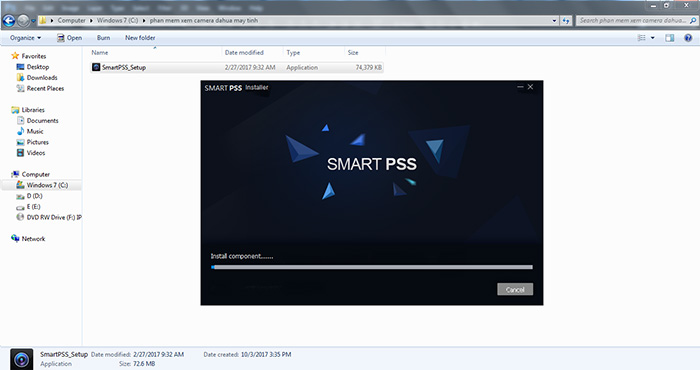Open the Videos library

pyautogui.click(x=36, y=153)
